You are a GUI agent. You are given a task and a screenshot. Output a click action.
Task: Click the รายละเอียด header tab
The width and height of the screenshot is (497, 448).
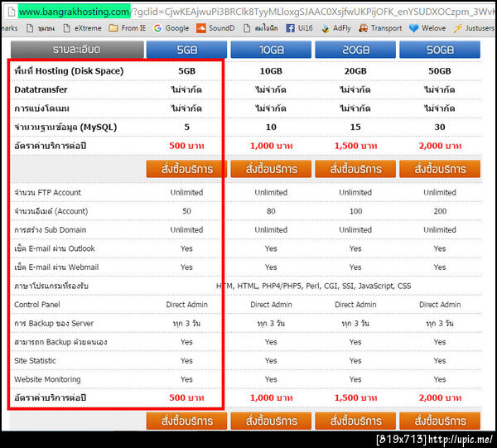coord(77,50)
